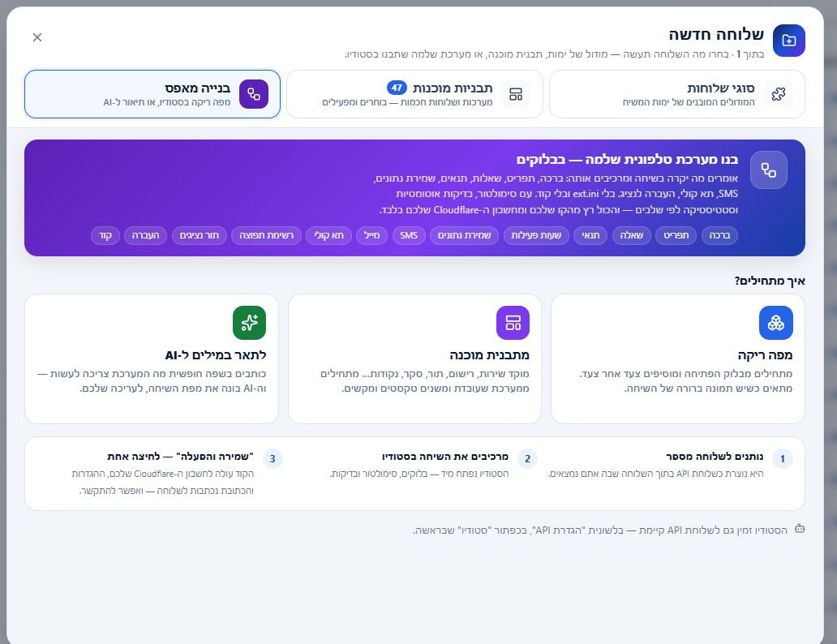
Task: Click the שמירת נתונים block chip
Action: click(x=464, y=235)
